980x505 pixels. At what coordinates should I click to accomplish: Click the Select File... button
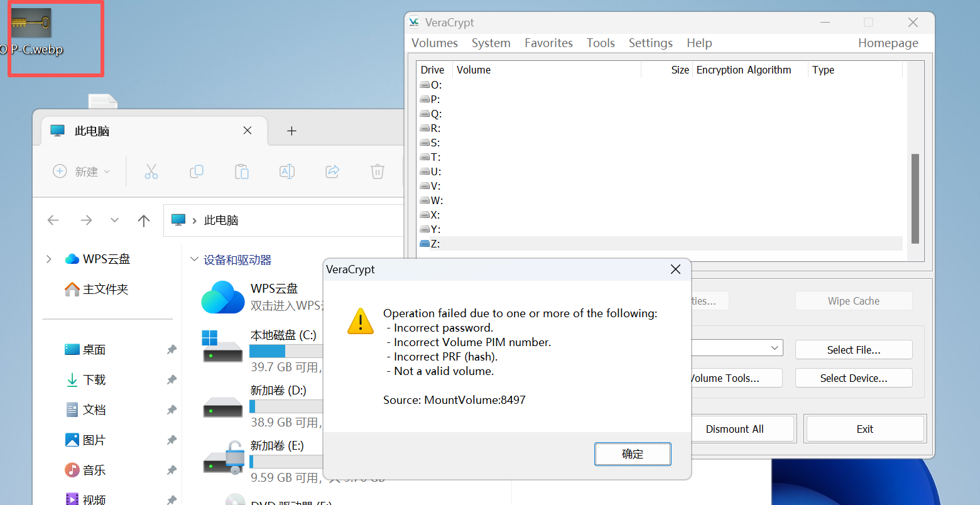pos(854,350)
